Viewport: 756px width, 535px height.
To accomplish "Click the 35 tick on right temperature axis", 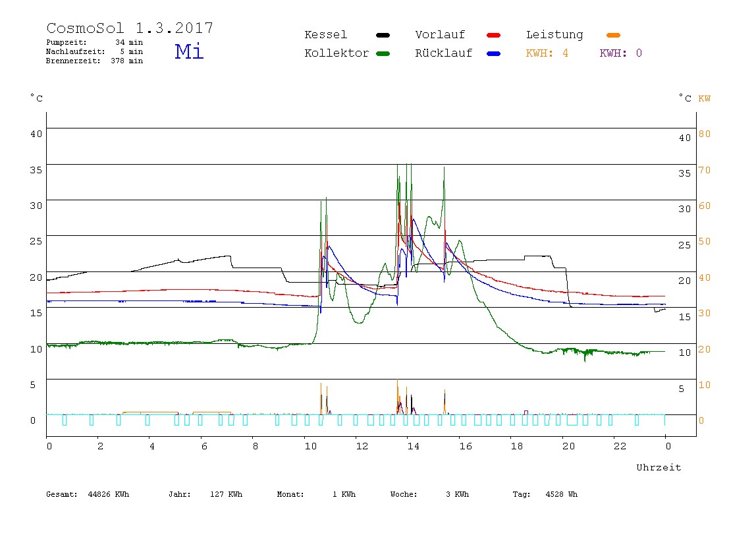I will [685, 174].
